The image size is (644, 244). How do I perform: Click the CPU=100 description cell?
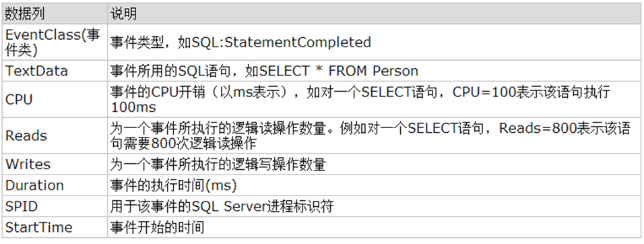(374, 99)
